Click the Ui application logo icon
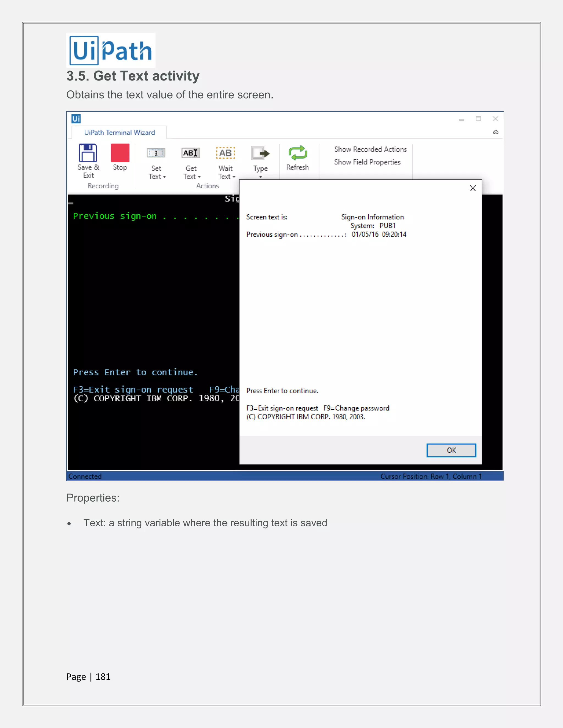Viewport: 563px width, 728px height. (76, 119)
